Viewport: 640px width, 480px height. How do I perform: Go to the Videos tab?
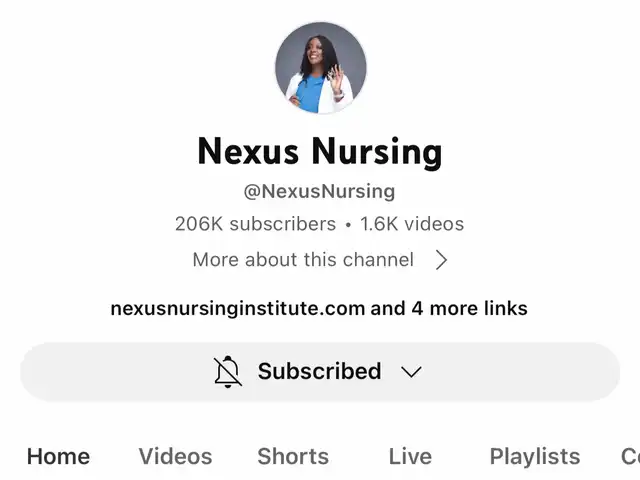[x=176, y=456]
